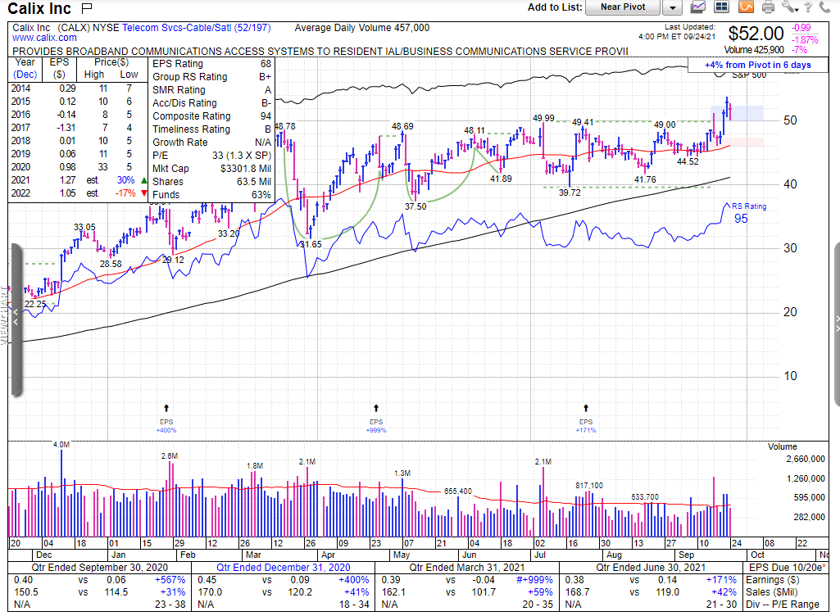Click the Last Updated 4:00 PM timestamp
Image resolution: width=840 pixels, height=616 pixels.
click(x=677, y=32)
